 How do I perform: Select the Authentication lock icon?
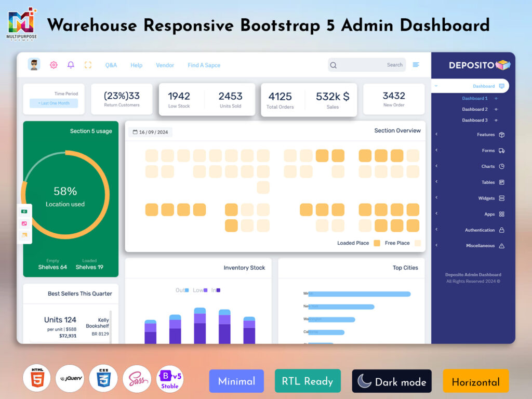click(x=502, y=230)
